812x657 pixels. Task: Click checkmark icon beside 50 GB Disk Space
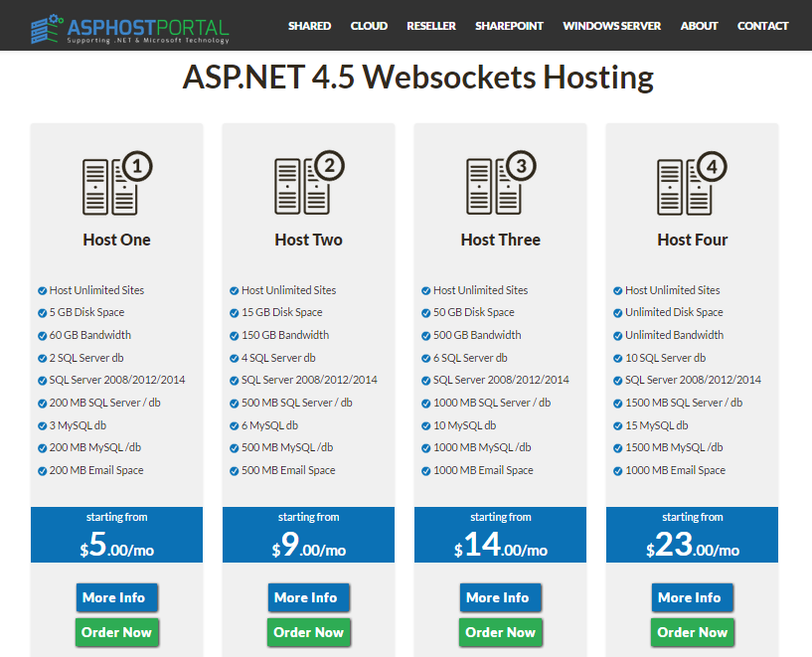point(425,313)
